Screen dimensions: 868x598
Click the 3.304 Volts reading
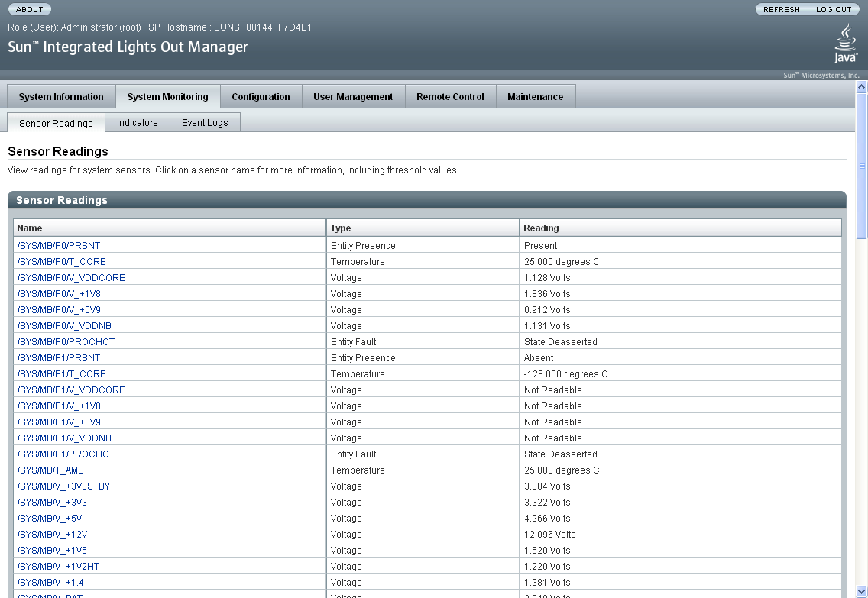(547, 486)
